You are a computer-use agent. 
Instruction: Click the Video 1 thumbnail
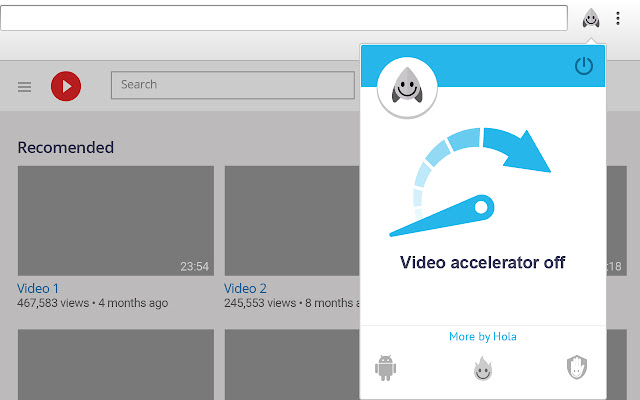[x=115, y=220]
